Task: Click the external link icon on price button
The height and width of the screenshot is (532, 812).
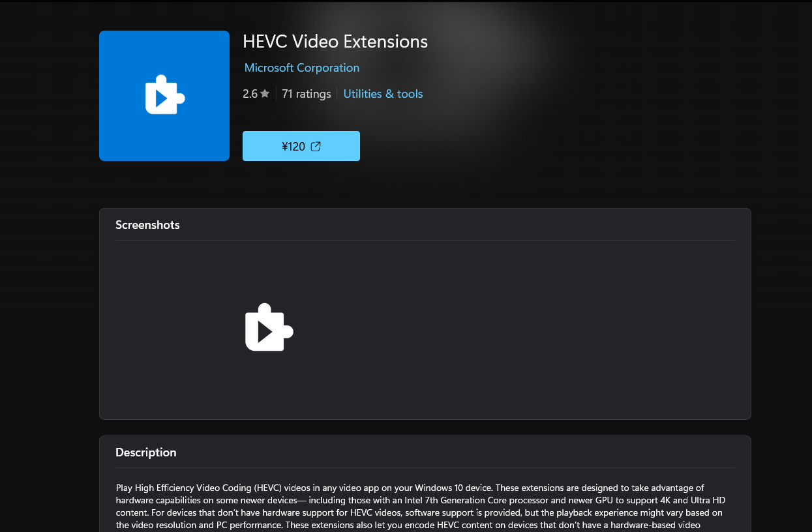Action: coord(316,146)
